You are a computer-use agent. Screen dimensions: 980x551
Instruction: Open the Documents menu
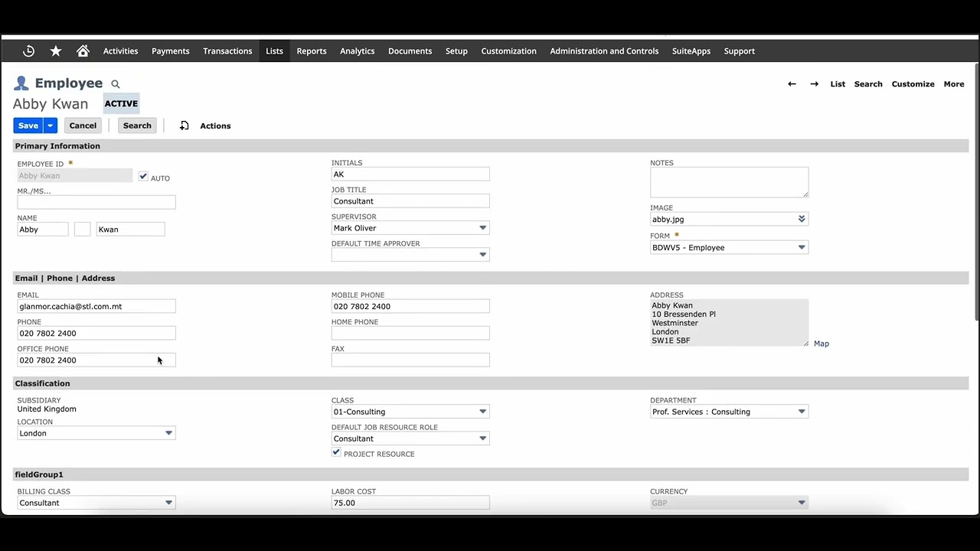pyautogui.click(x=410, y=51)
